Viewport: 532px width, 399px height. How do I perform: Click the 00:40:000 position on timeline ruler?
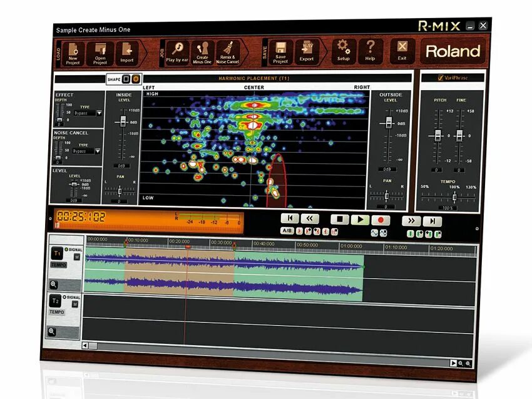[263, 244]
